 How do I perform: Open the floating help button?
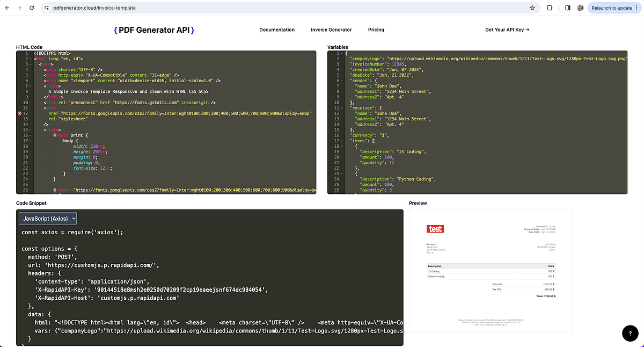pyautogui.click(x=630, y=333)
